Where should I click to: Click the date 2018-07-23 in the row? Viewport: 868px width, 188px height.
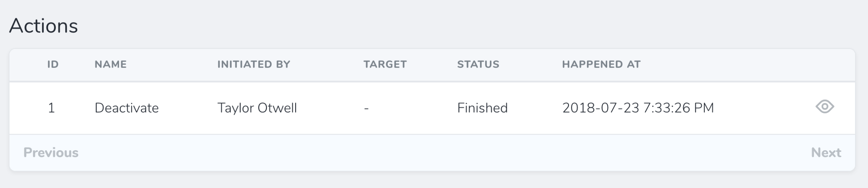coord(601,108)
